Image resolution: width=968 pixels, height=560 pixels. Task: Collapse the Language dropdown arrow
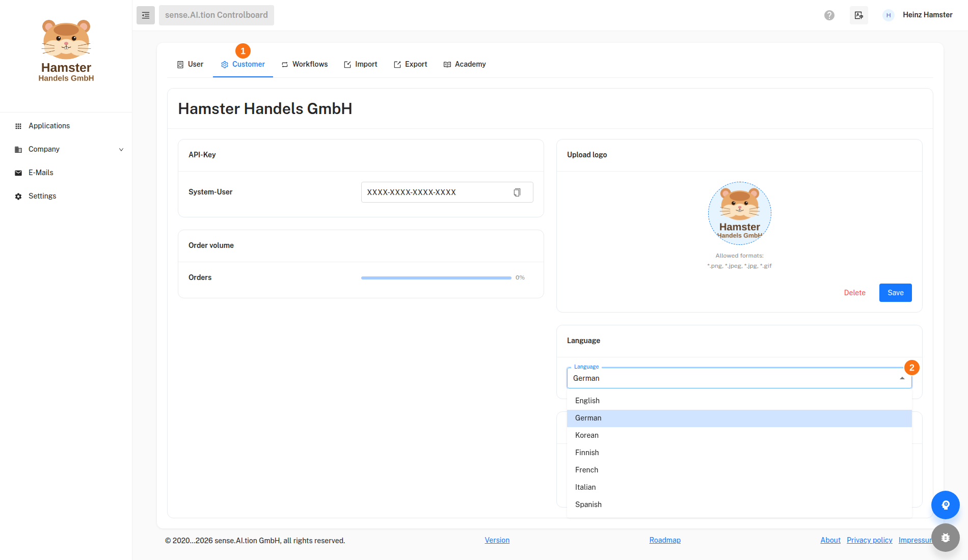pos(902,378)
